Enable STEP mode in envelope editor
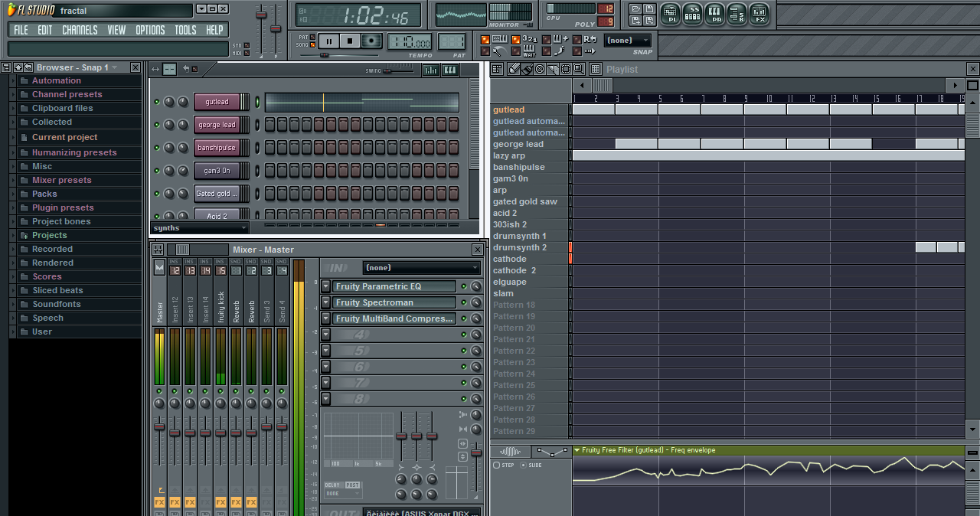The height and width of the screenshot is (516, 980). tap(504, 465)
